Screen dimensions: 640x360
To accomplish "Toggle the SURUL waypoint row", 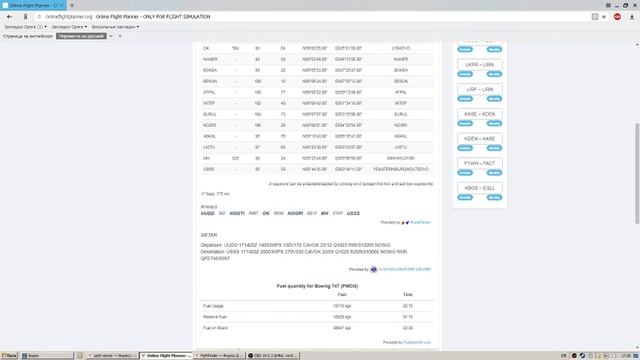I will pyautogui.click(x=317, y=114).
